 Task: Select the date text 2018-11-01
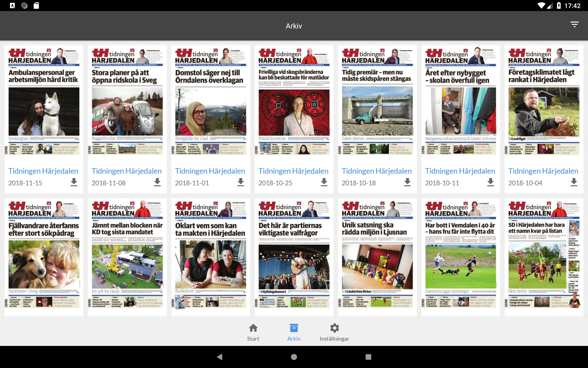coord(192,183)
